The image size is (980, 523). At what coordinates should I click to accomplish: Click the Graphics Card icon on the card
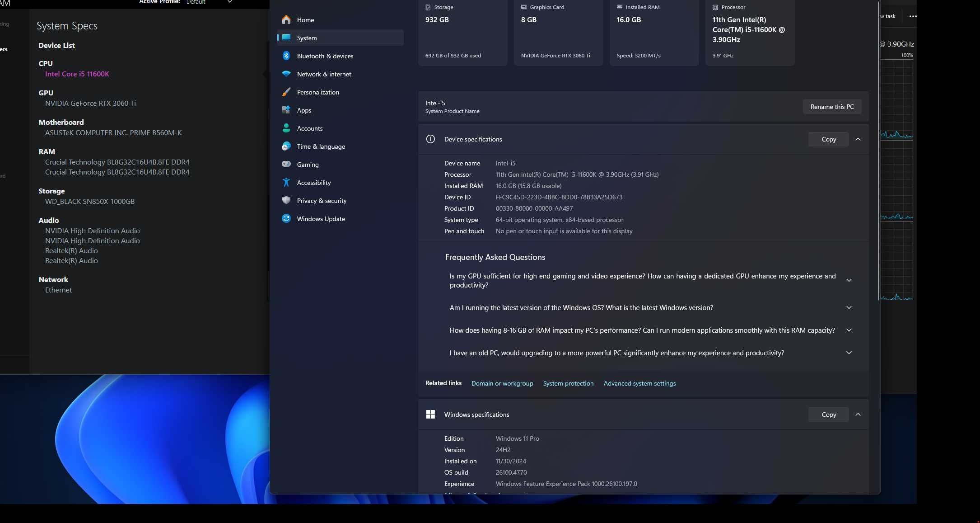click(x=524, y=7)
